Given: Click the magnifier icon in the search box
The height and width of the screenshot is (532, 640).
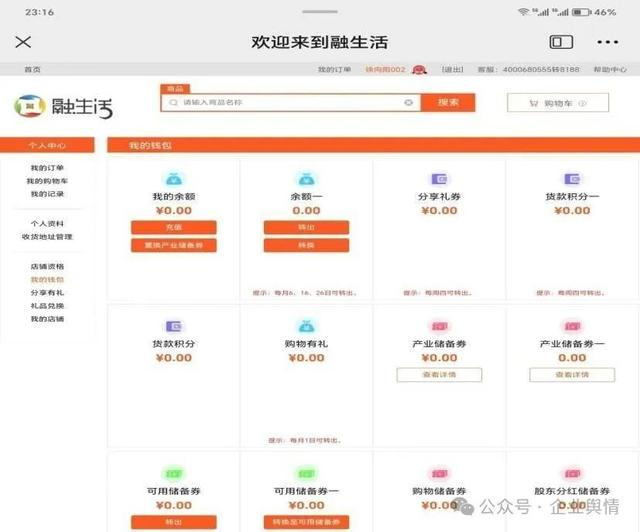Looking at the screenshot, I should point(173,102).
